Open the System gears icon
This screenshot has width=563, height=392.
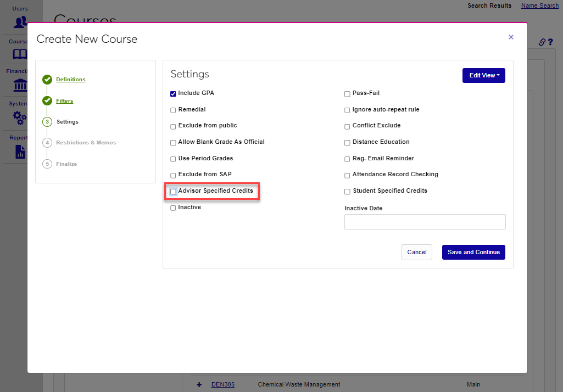20,117
